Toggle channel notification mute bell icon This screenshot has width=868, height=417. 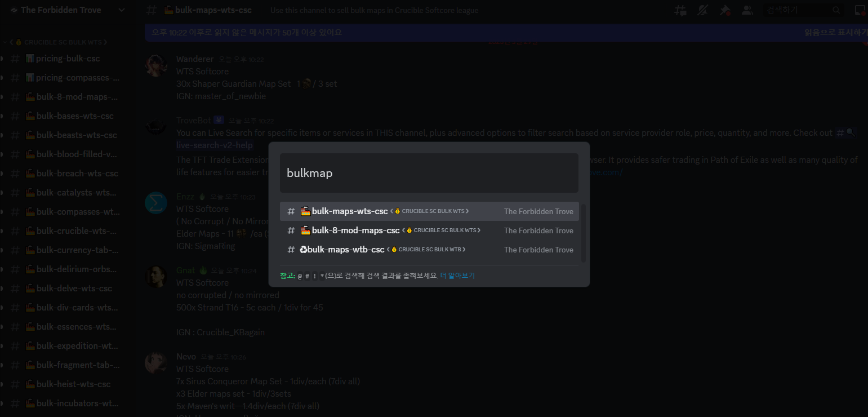click(x=702, y=10)
